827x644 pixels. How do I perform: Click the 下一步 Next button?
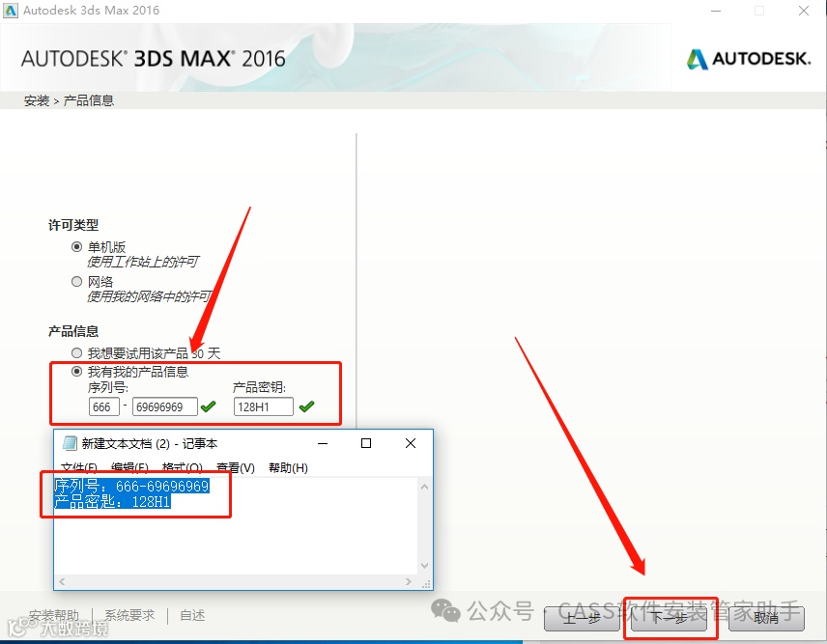click(x=669, y=618)
